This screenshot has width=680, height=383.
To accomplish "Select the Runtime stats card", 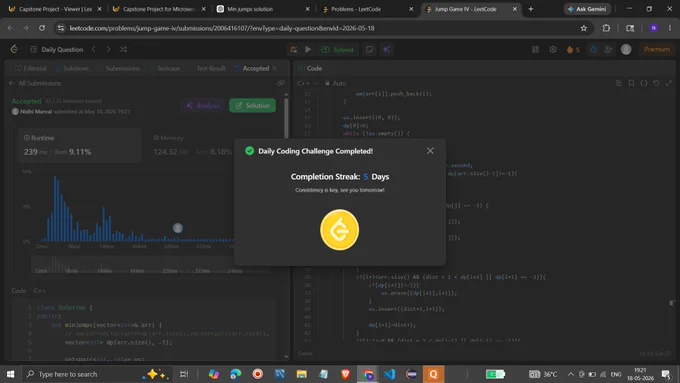I will coord(79,145).
